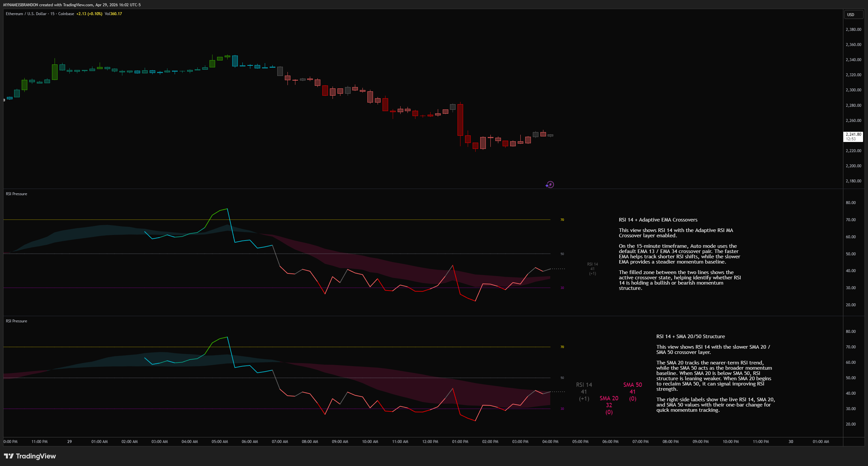
Task: Click the 08:00 AM time axis label
Action: (310, 442)
